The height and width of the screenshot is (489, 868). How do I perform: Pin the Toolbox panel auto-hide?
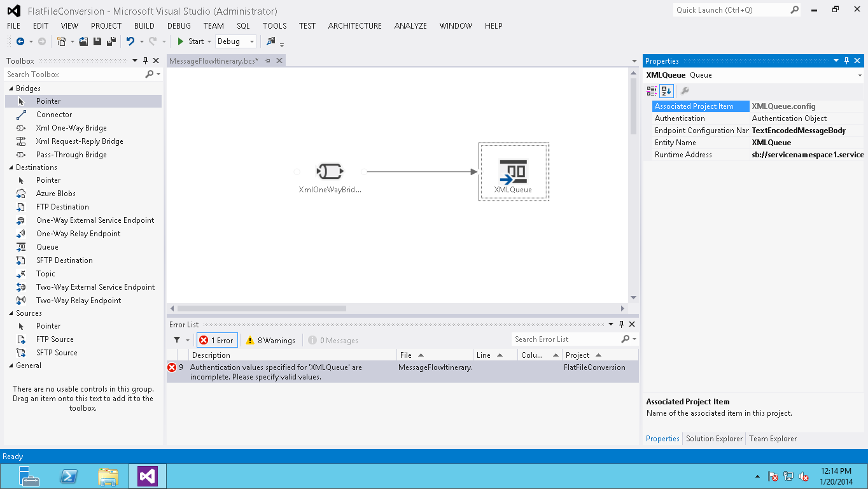(x=145, y=61)
